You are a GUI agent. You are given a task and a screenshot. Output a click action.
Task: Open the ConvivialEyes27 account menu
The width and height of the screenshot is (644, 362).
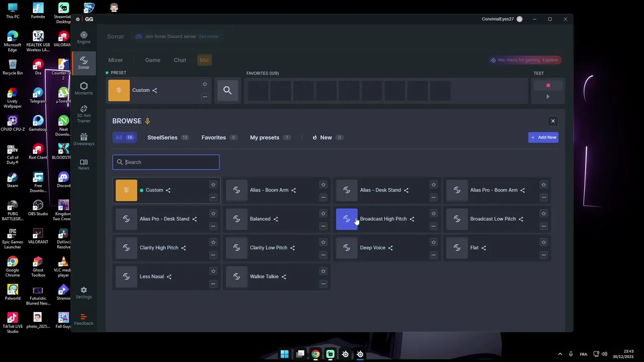502,19
